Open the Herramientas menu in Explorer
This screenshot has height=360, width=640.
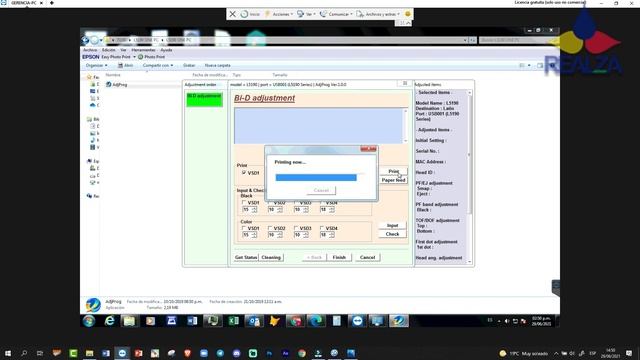[143, 50]
